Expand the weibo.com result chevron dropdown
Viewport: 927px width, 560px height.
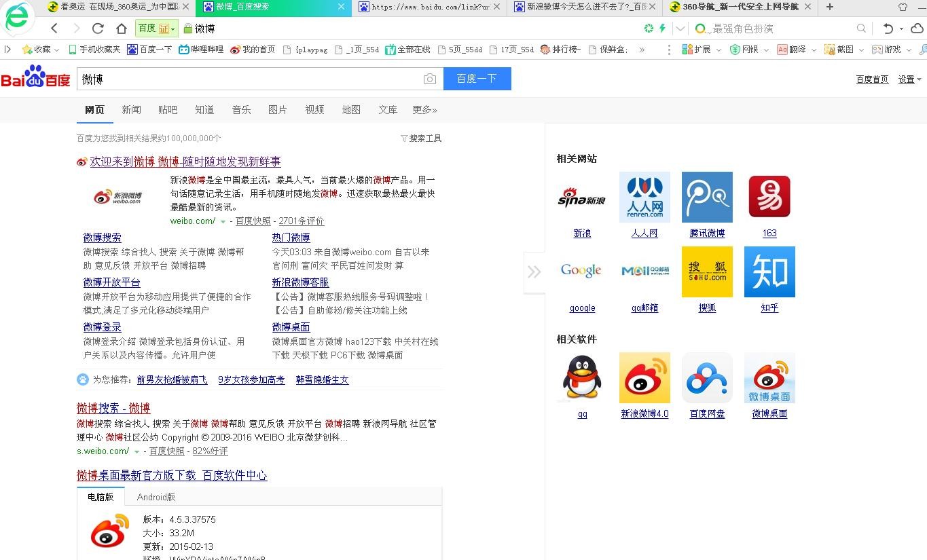pos(224,221)
